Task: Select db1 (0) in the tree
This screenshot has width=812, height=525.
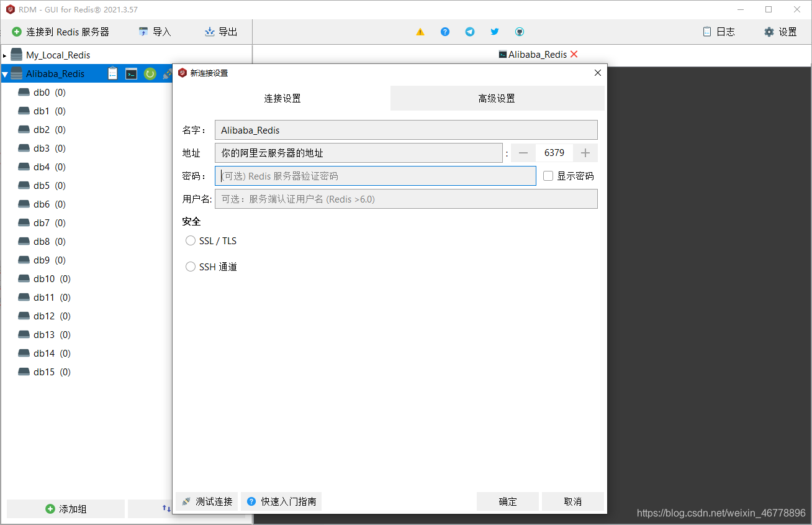Action: coord(50,111)
